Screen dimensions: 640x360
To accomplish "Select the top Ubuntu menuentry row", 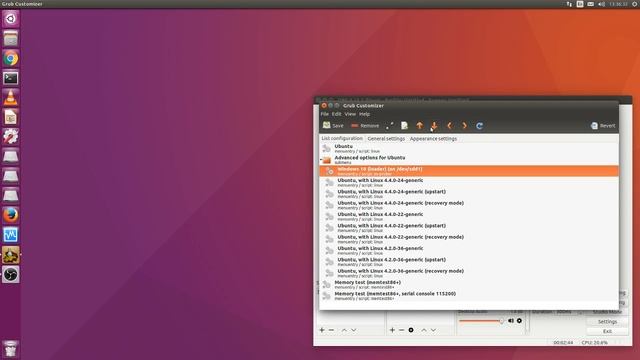I will pyautogui.click(x=469, y=148).
